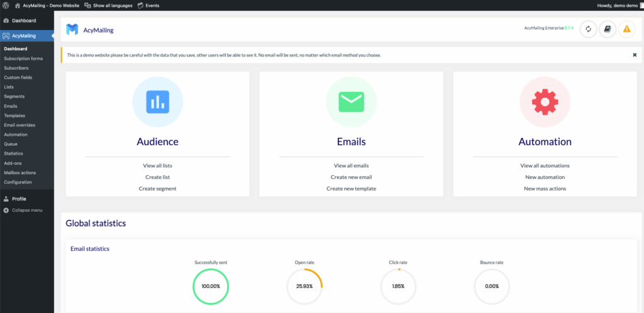Click the Automation card heading
Viewport: 644px width, 313px height.
point(545,141)
